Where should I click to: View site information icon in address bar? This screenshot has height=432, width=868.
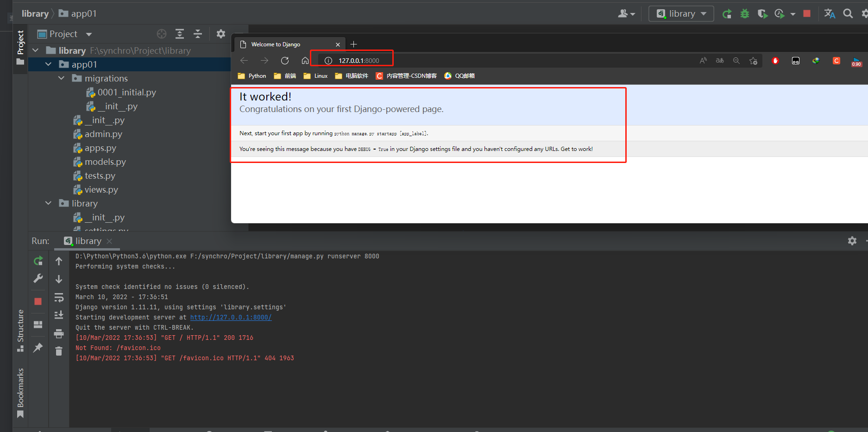click(x=328, y=61)
